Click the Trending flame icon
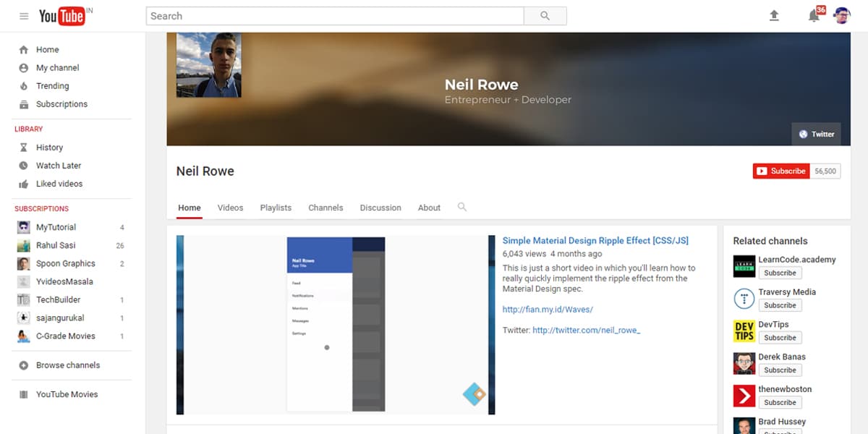 (24, 86)
